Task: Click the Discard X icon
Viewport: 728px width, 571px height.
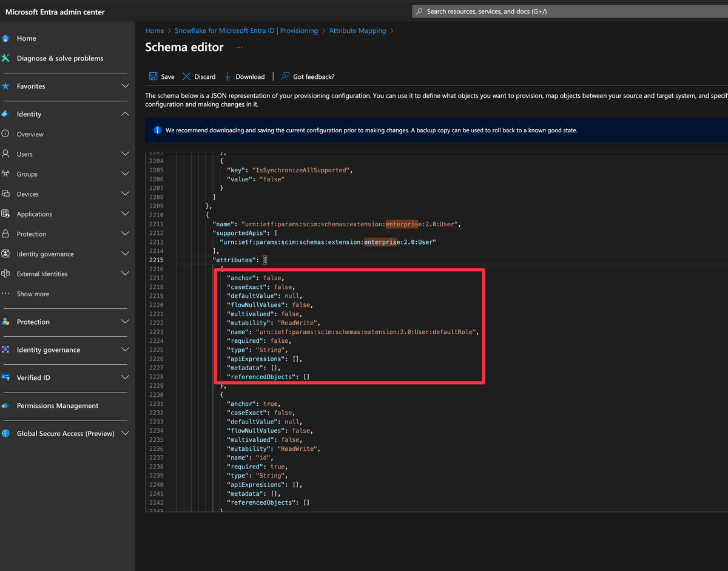Action: pyautogui.click(x=187, y=76)
